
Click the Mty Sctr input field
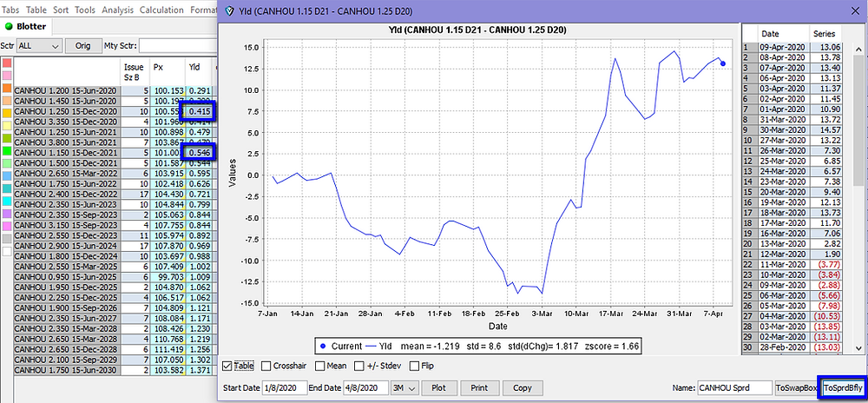click(178, 46)
